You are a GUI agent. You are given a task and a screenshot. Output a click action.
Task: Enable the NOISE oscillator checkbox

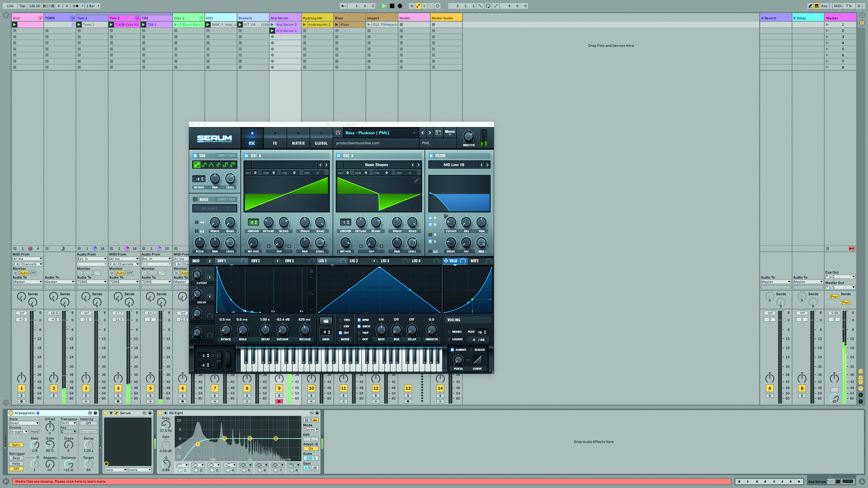(x=195, y=200)
